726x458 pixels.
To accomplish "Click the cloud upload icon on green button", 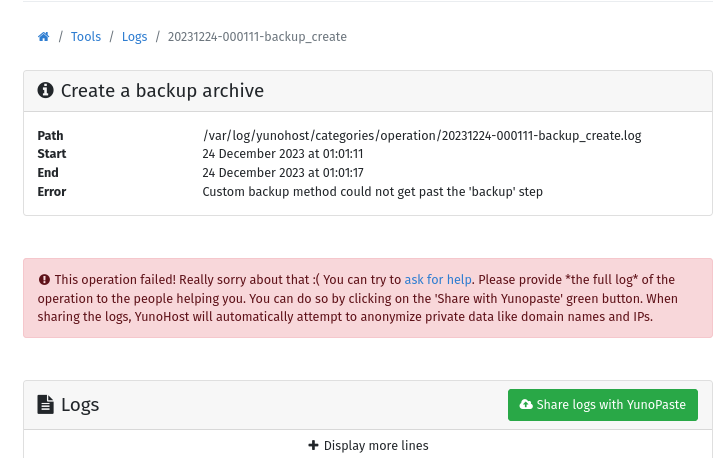I will pos(526,404).
